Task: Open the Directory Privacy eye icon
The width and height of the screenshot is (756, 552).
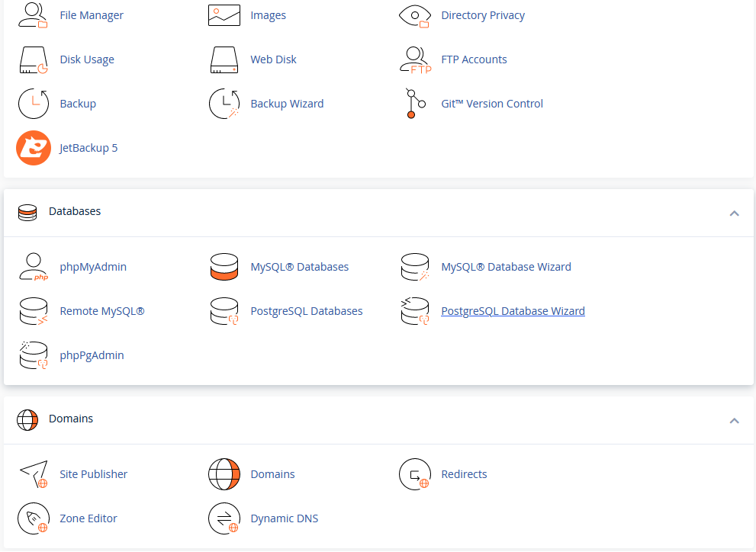Action: 415,15
